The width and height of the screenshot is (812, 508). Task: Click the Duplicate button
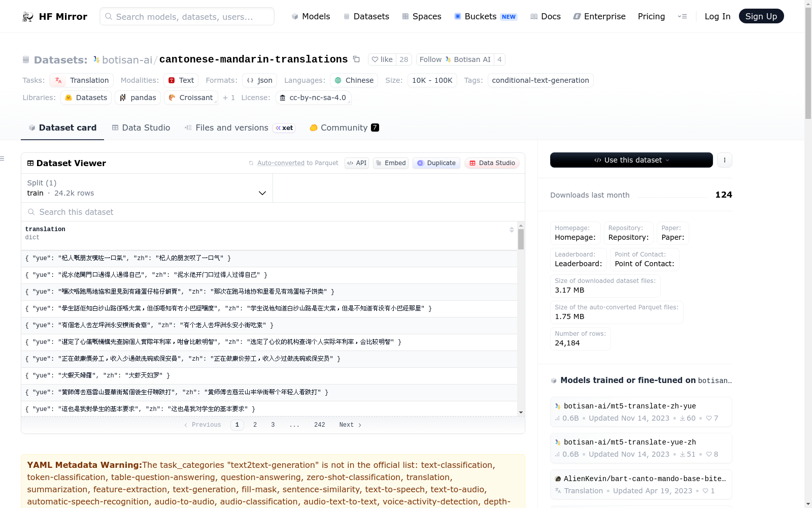tap(436, 163)
